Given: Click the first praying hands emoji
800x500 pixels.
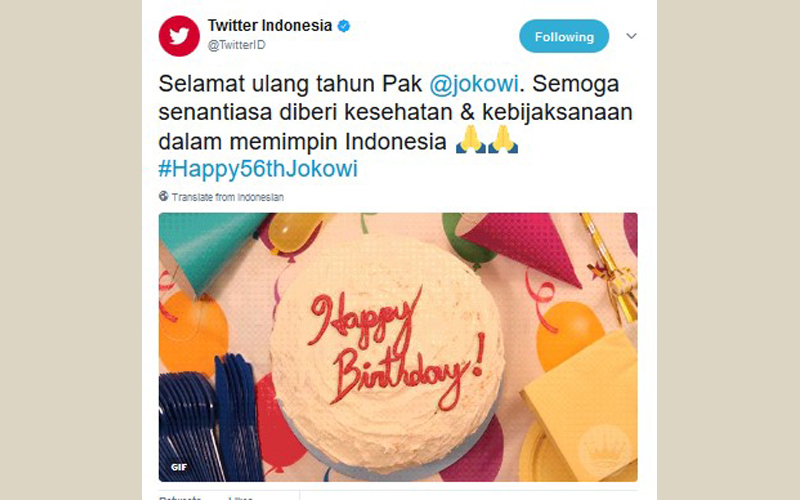Looking at the screenshot, I should [470, 139].
